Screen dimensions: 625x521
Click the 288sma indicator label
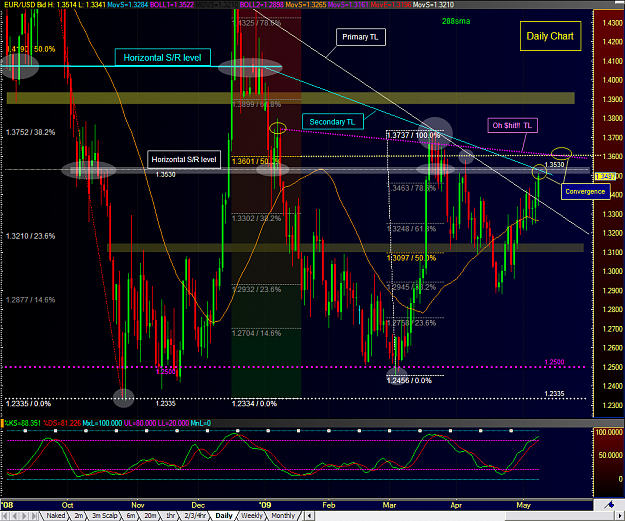[x=456, y=21]
